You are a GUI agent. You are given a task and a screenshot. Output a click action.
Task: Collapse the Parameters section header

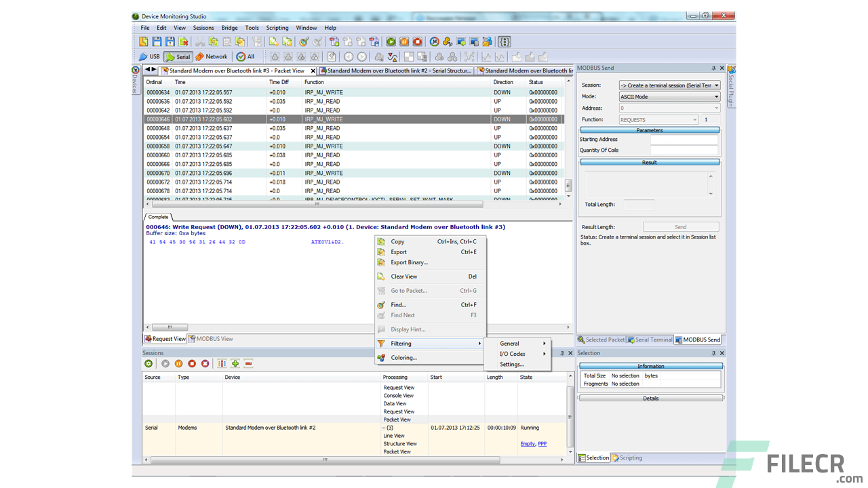650,130
